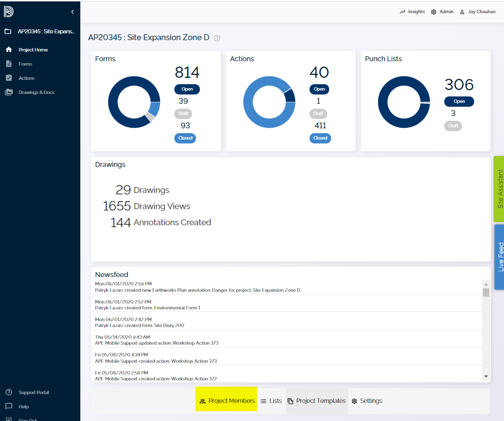Open Forms from the sidebar
Screen dimensions: 504x421
point(25,64)
